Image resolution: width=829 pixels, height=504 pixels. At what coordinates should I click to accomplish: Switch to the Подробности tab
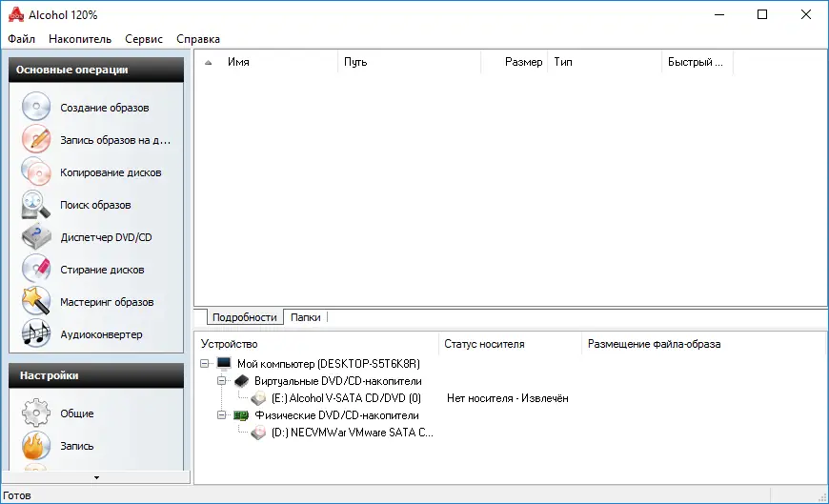[x=244, y=317]
